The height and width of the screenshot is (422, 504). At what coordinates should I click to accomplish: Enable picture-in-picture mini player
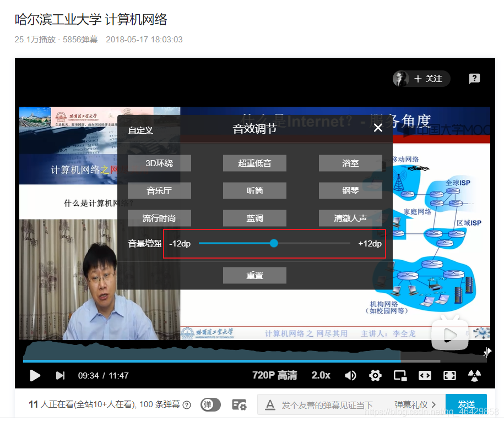pos(400,375)
